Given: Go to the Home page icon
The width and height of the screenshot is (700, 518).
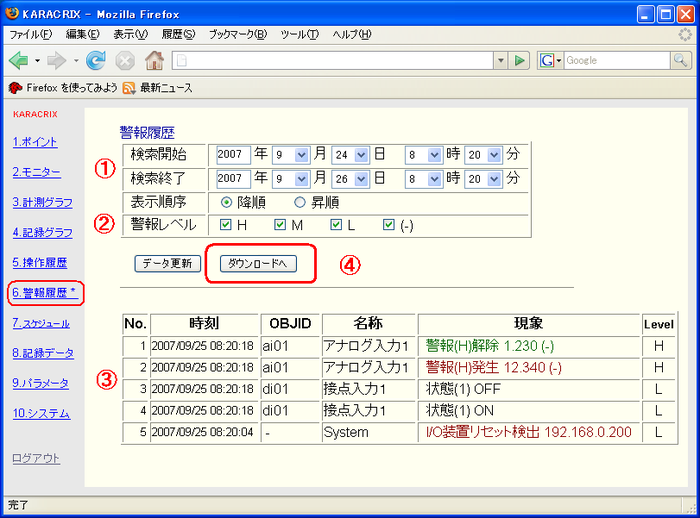Looking at the screenshot, I should (154, 60).
